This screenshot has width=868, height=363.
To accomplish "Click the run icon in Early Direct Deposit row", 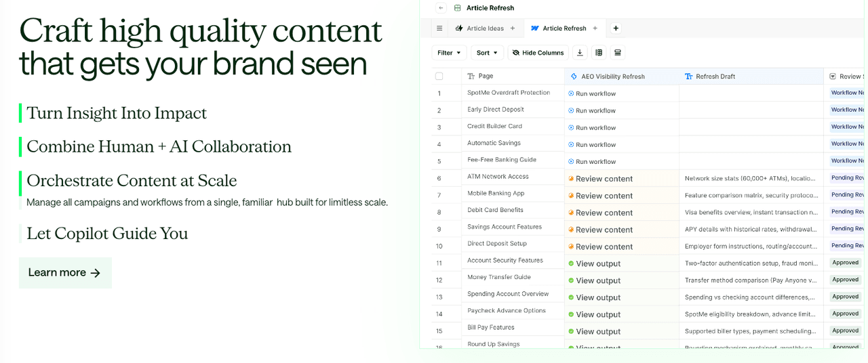I will coord(571,110).
